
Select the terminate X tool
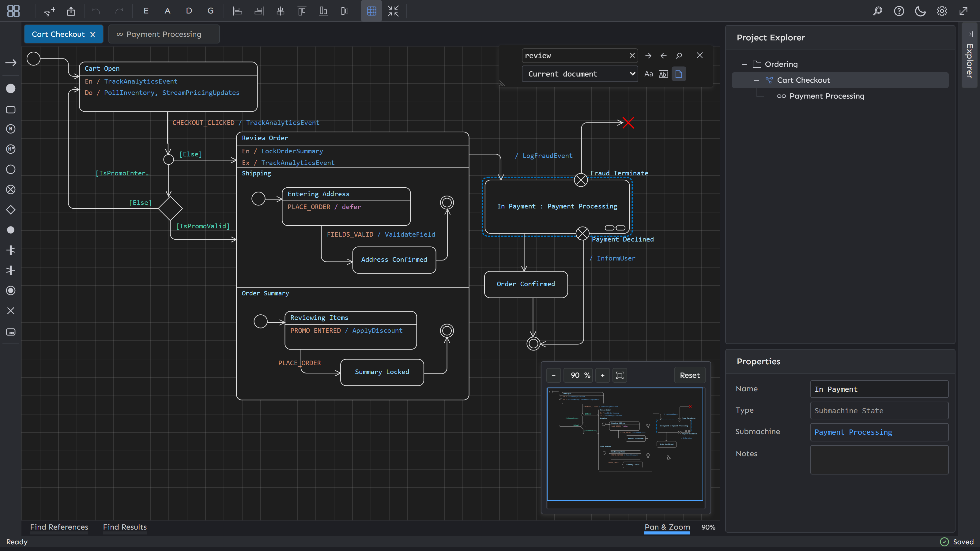[x=11, y=311]
